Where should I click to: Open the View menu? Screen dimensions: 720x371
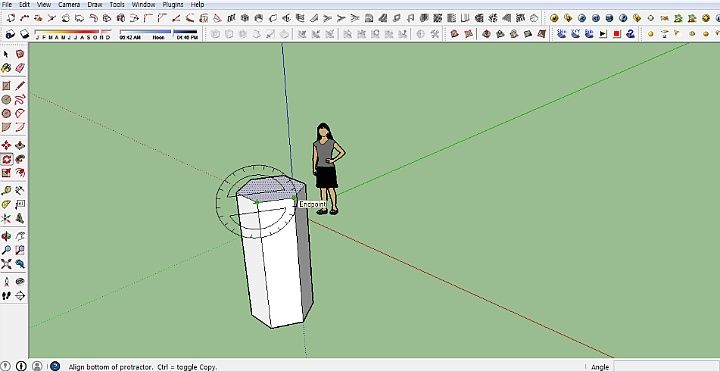tap(44, 4)
